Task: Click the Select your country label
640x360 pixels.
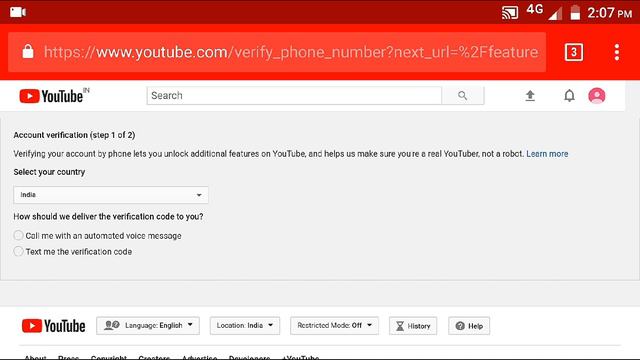Action: [x=49, y=172]
